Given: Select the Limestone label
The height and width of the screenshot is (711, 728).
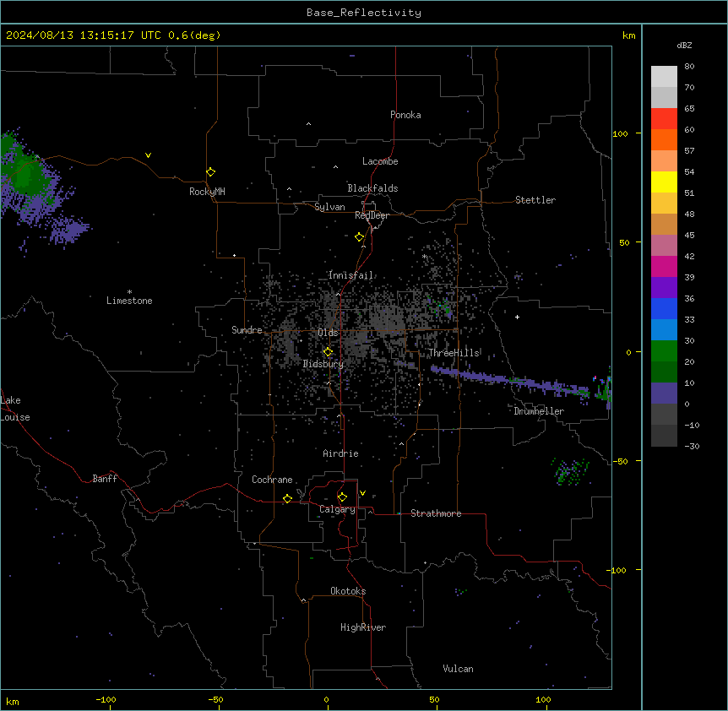Looking at the screenshot, I should 129,301.
